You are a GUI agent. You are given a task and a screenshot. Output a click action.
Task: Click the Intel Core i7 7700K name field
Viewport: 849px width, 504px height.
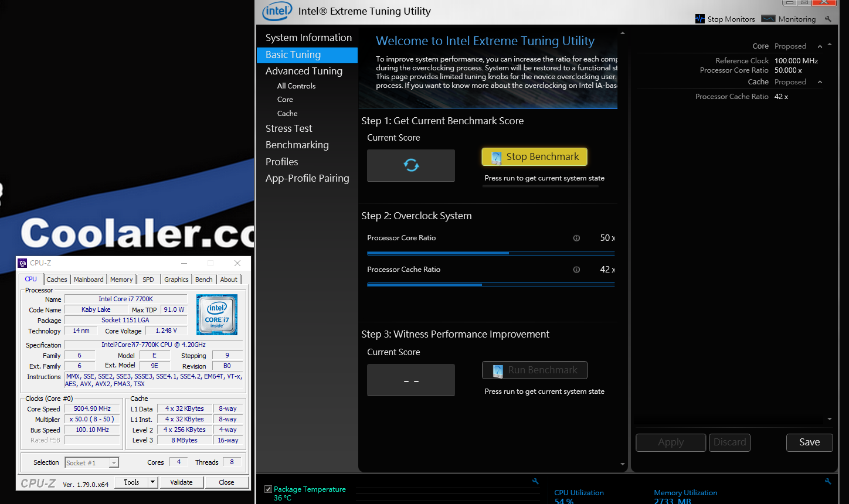click(x=125, y=299)
